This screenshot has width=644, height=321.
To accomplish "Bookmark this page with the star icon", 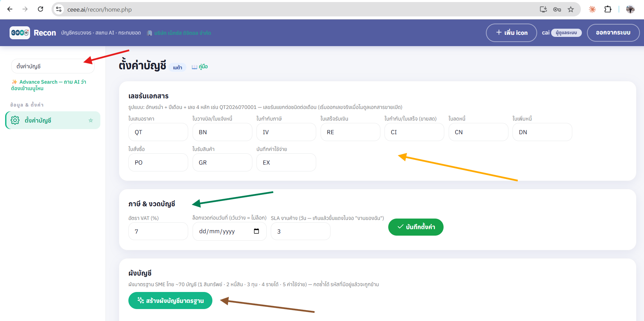I will tap(571, 9).
